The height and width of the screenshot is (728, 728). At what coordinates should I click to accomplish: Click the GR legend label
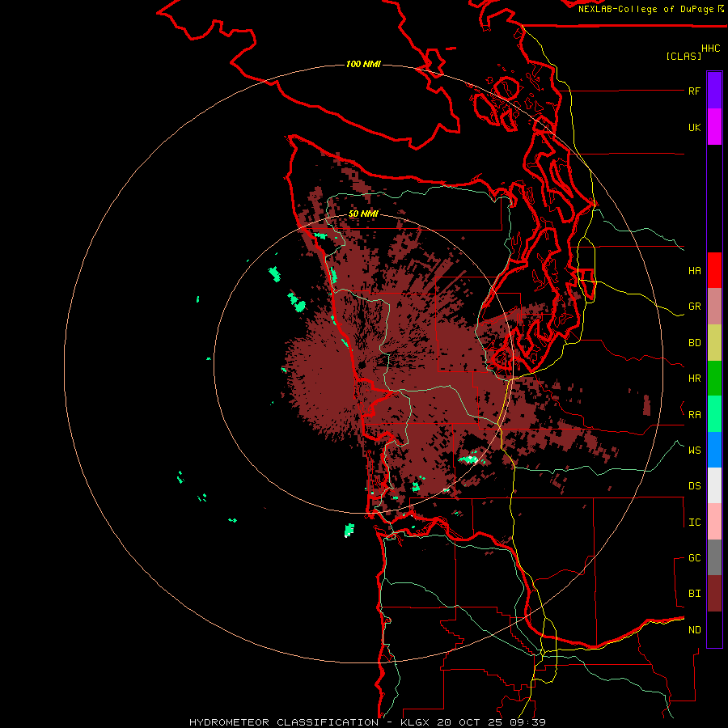(x=695, y=307)
